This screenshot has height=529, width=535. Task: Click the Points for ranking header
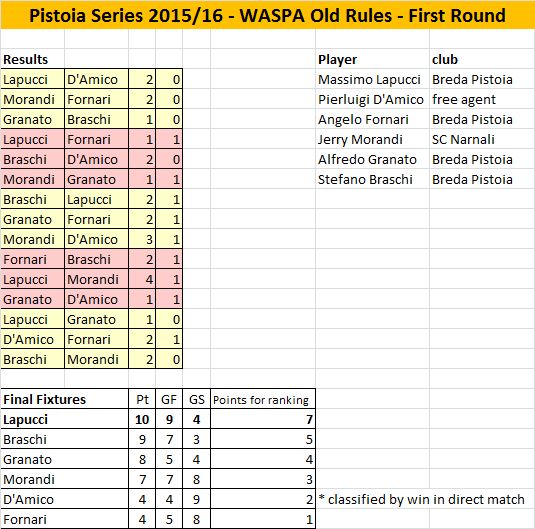coord(263,400)
